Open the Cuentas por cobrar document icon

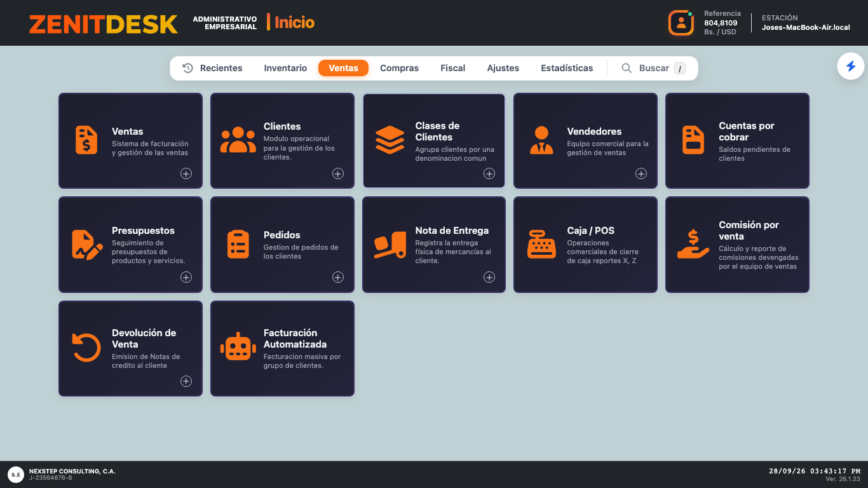coord(693,140)
